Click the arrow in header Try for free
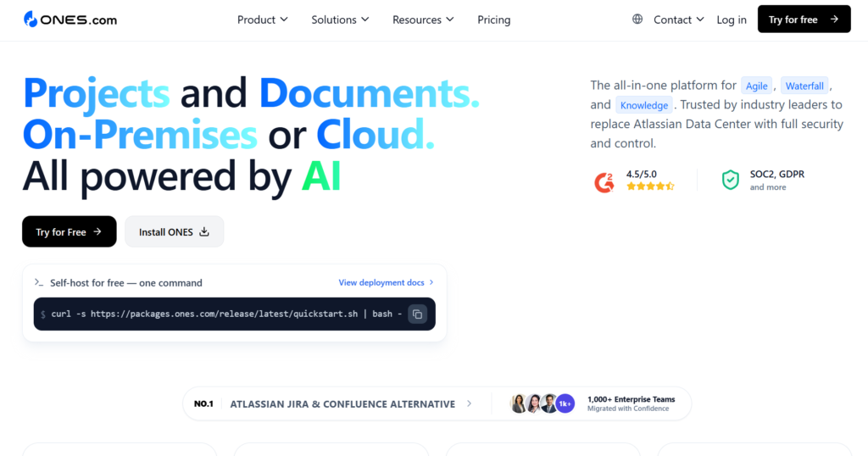This screenshot has width=868, height=456. (x=834, y=19)
